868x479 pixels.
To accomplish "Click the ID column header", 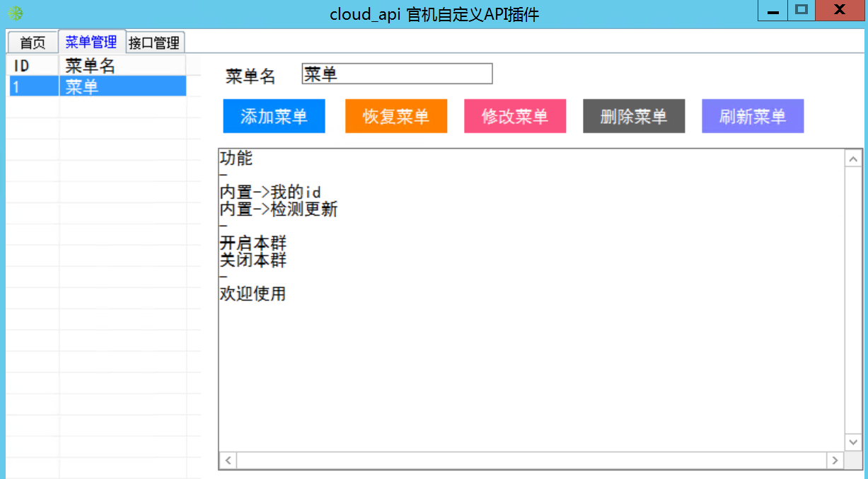I will (33, 66).
